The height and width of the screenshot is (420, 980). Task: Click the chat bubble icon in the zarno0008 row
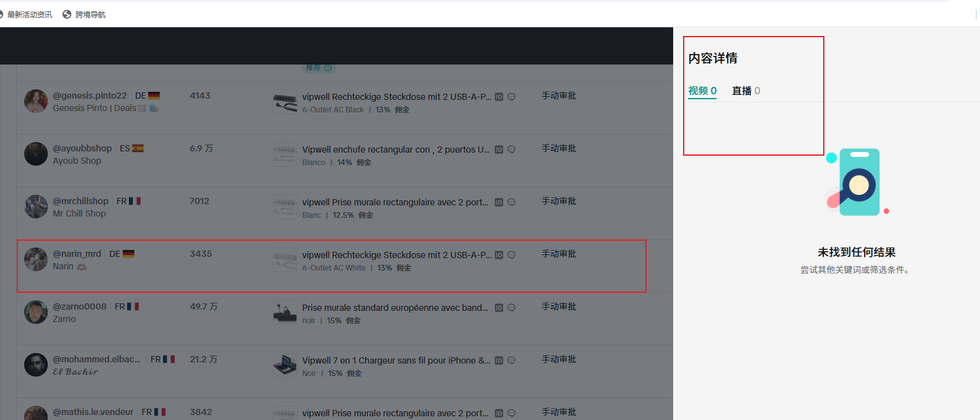click(511, 308)
